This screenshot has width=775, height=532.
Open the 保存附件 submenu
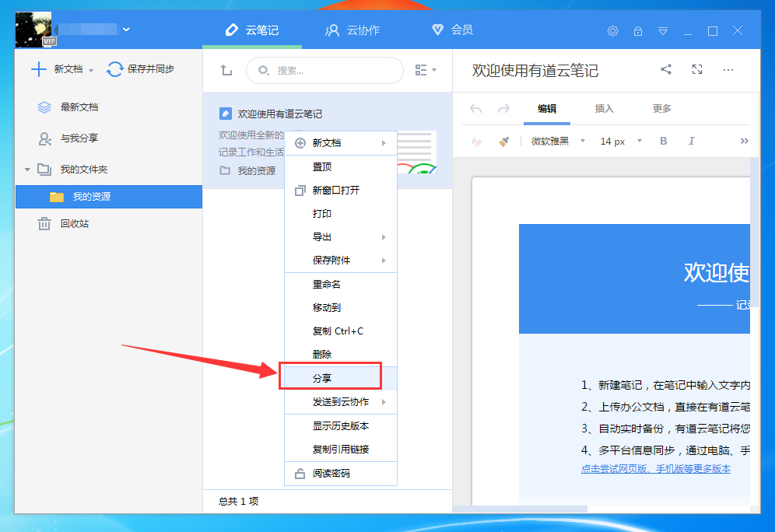click(x=341, y=261)
